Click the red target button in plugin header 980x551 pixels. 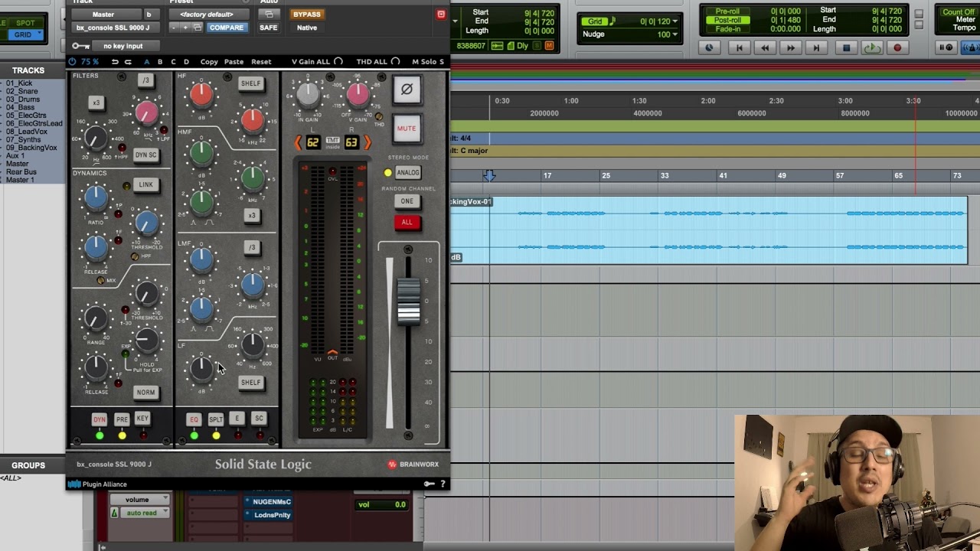pos(441,14)
